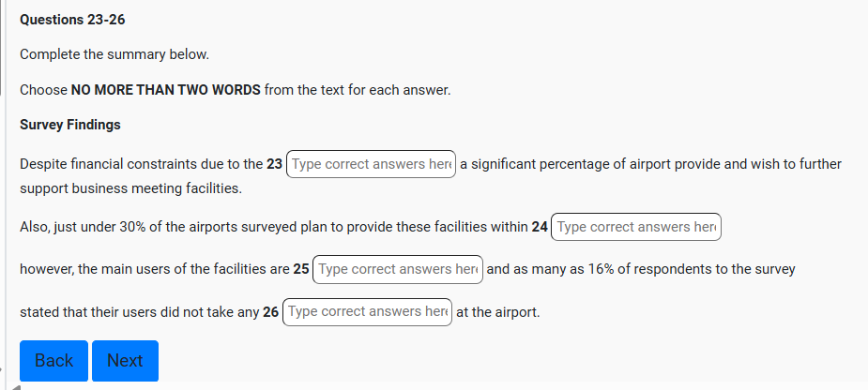Viewport: 868px width, 390px height.
Task: Click the "Complete the summary below." instruction
Action: [x=114, y=54]
